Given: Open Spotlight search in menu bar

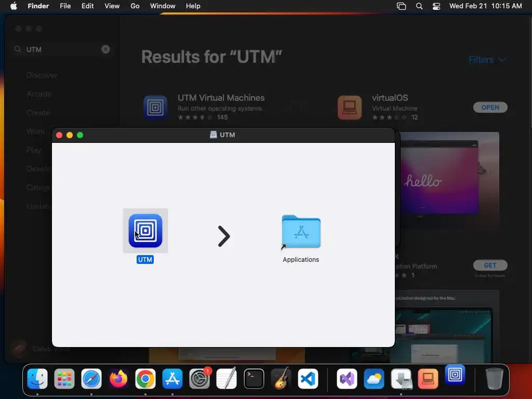Looking at the screenshot, I should pos(419,6).
